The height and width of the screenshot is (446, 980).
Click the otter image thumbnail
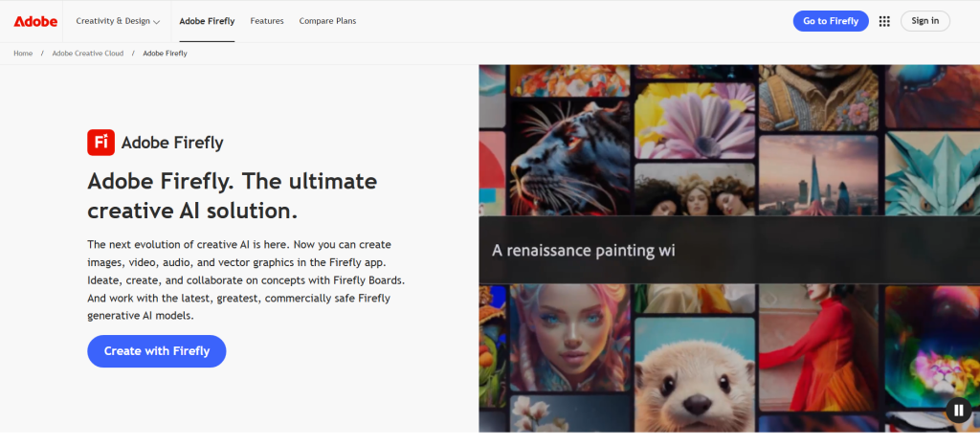coord(694,375)
